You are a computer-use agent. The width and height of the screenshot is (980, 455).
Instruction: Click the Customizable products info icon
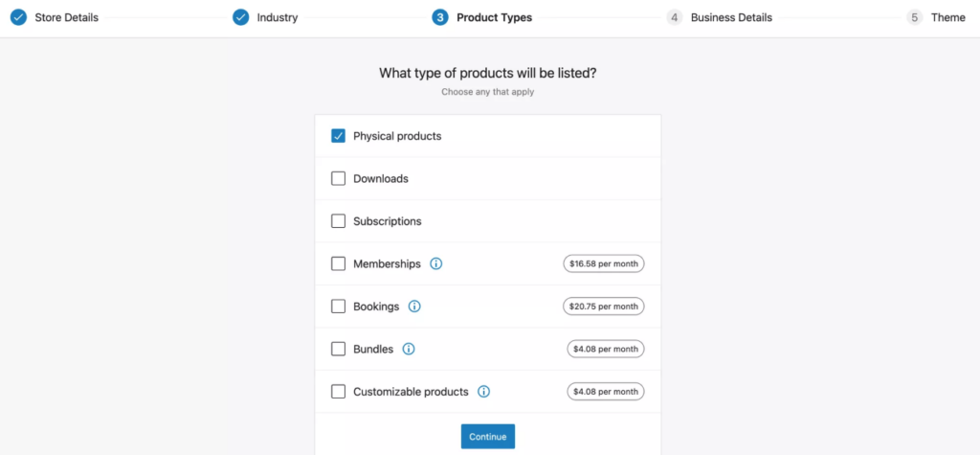point(484,392)
